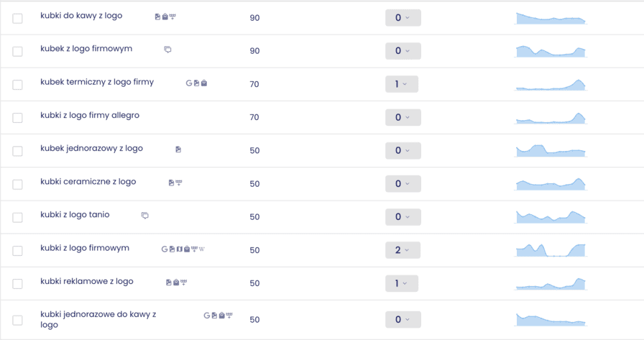The image size is (644, 340).
Task: Open the '0' dropdown for 'kubek jednorazowy z logo'
Action: pos(402,151)
